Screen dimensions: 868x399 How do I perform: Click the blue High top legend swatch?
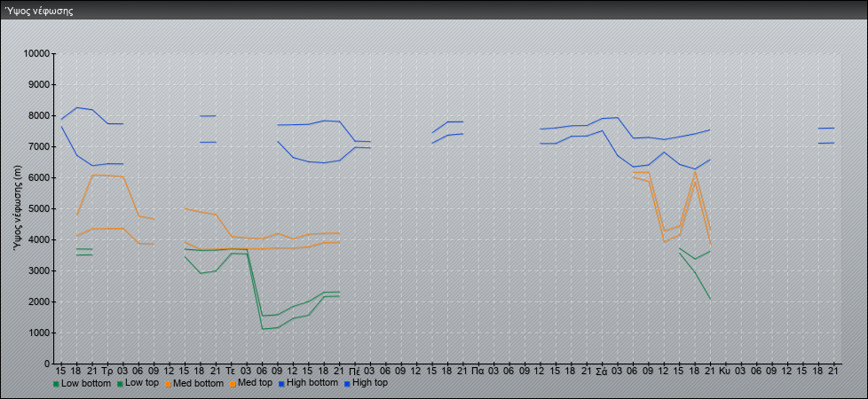pyautogui.click(x=347, y=383)
